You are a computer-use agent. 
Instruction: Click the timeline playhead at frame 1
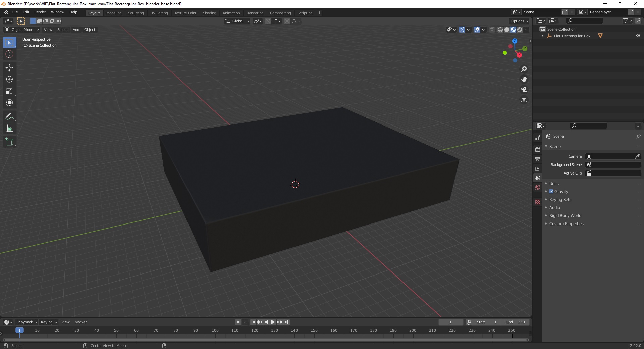coord(19,330)
